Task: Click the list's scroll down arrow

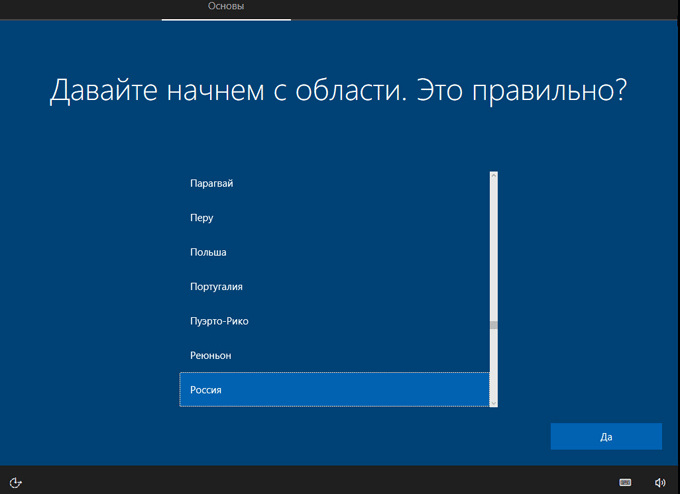Action: coord(494,402)
